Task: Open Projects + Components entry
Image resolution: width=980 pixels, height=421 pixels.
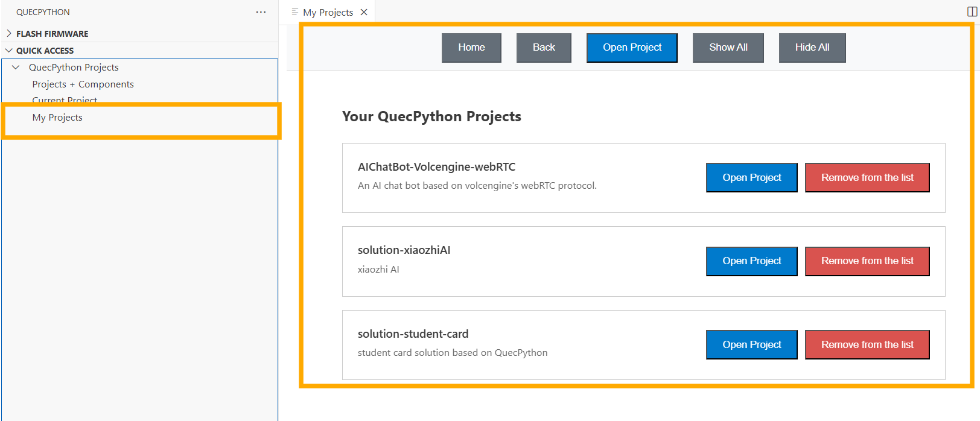Action: 83,84
